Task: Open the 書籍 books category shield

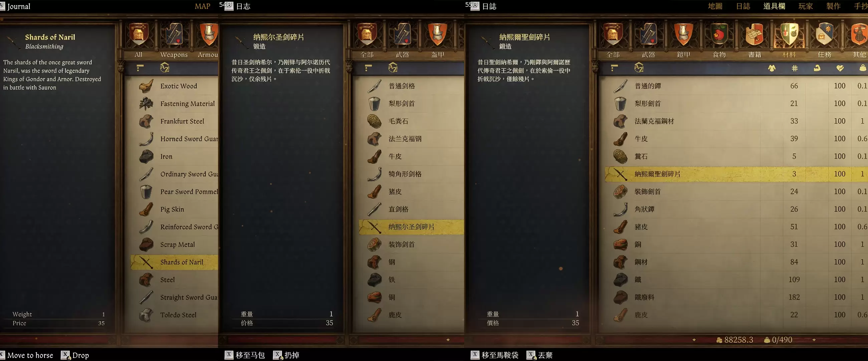Action: (754, 34)
